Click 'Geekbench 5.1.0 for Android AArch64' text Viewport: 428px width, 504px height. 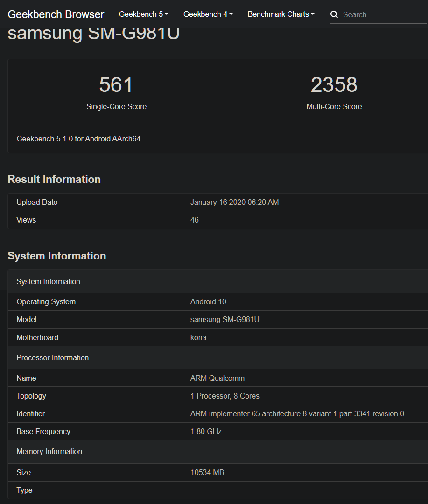pyautogui.click(x=78, y=139)
